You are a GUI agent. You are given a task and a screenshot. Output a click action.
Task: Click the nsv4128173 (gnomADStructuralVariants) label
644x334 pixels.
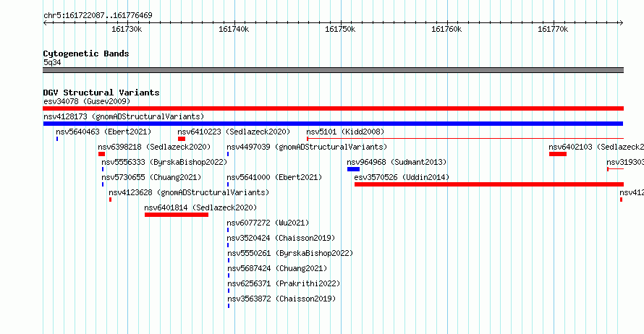tap(124, 116)
